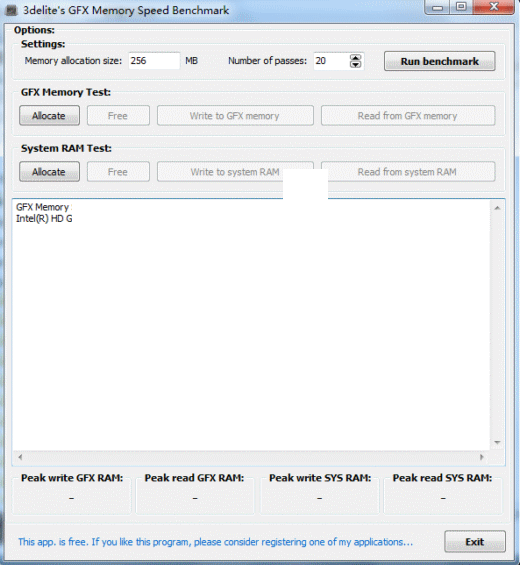Click the Peak read GFX RAM value
The height and width of the screenshot is (565, 520).
(x=195, y=498)
